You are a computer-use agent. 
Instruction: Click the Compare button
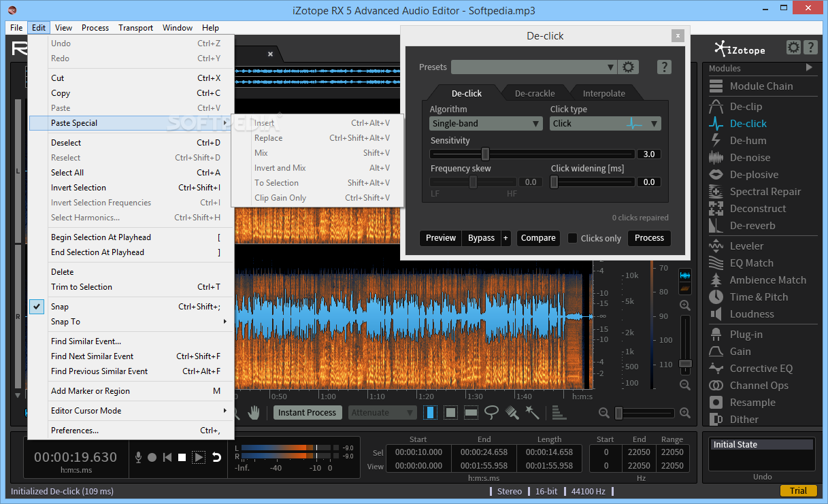(538, 238)
